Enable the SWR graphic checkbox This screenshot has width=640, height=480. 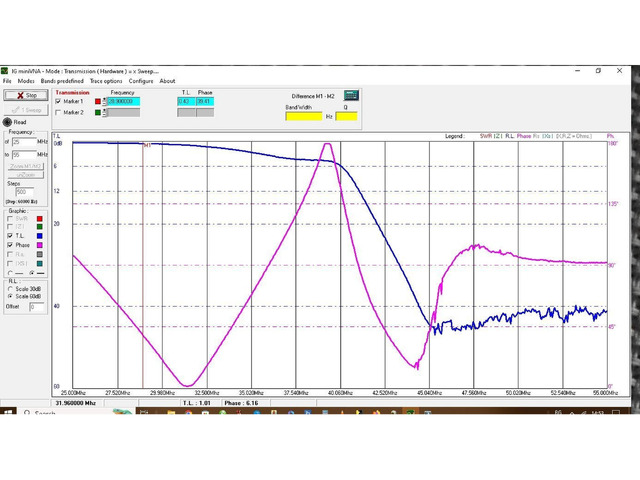point(10,219)
